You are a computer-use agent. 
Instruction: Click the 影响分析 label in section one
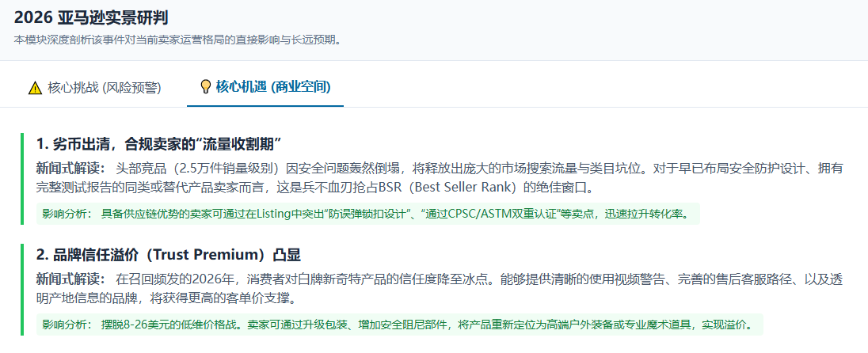66,214
